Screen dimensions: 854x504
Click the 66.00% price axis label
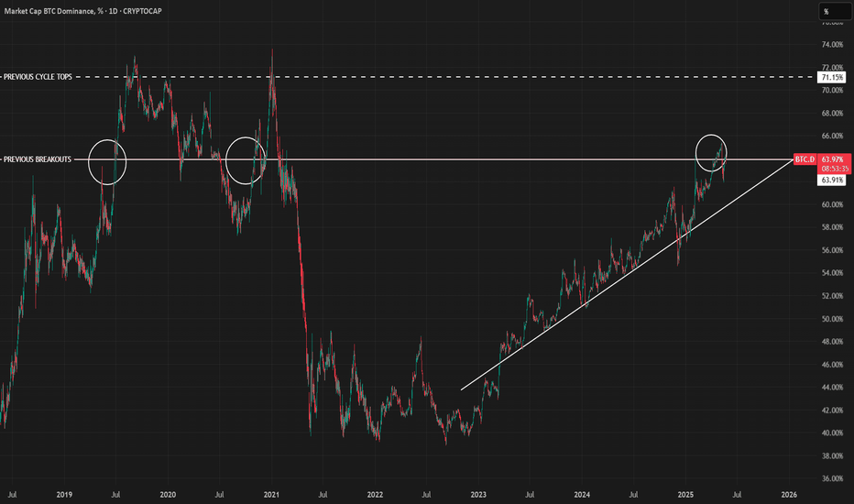[832, 136]
